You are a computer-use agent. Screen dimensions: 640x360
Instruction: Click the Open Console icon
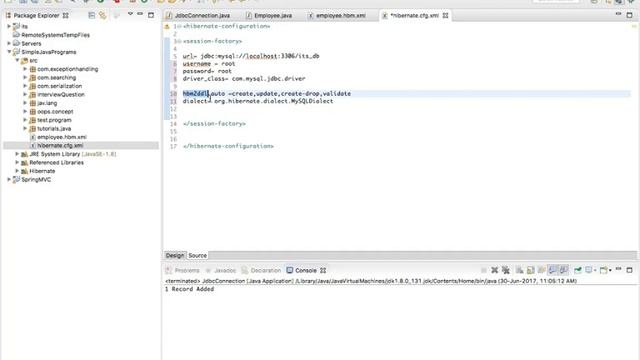pyautogui.click(x=603, y=270)
